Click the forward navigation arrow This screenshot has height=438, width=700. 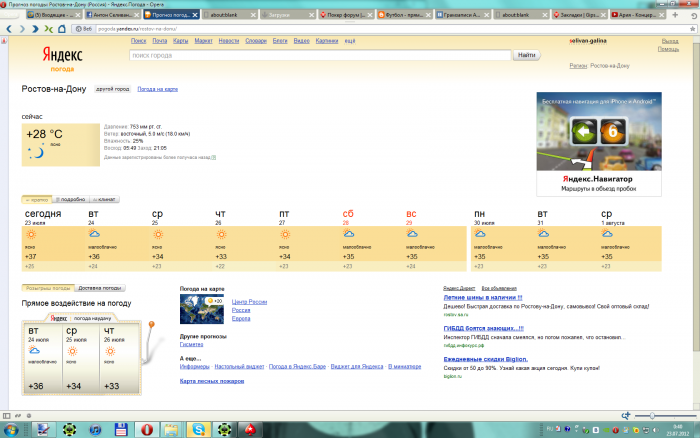tap(22, 29)
